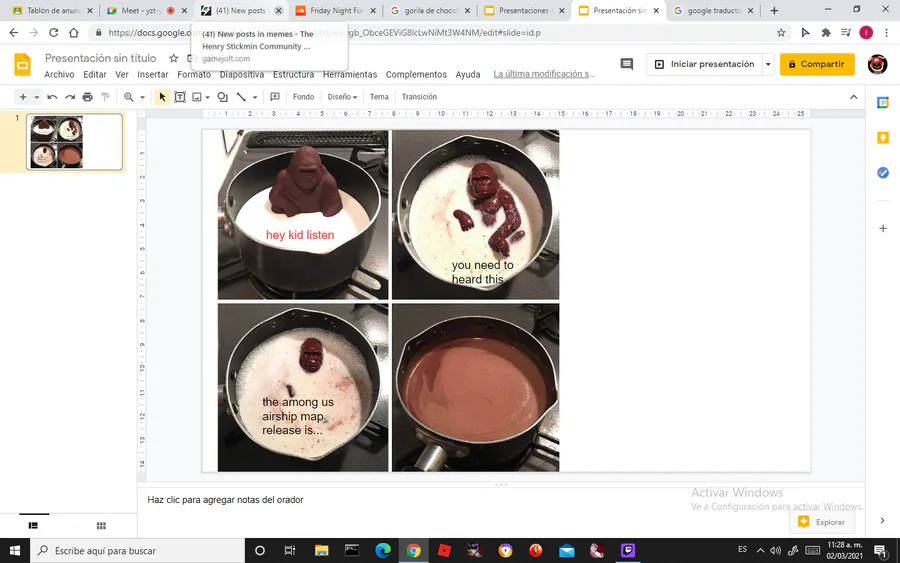Screen dimensions: 900x563
Task: Click the Explorar button
Action: (x=823, y=522)
